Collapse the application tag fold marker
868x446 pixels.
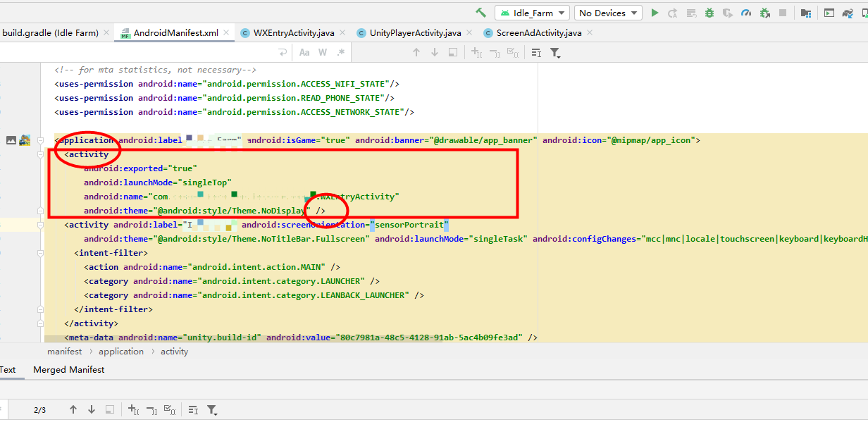point(40,140)
